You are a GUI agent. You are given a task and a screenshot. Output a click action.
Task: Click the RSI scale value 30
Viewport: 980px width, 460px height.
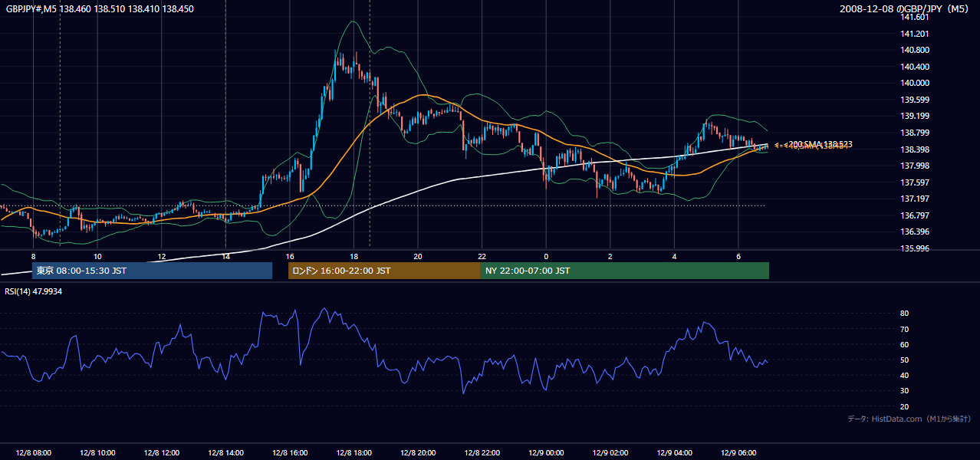click(x=905, y=391)
